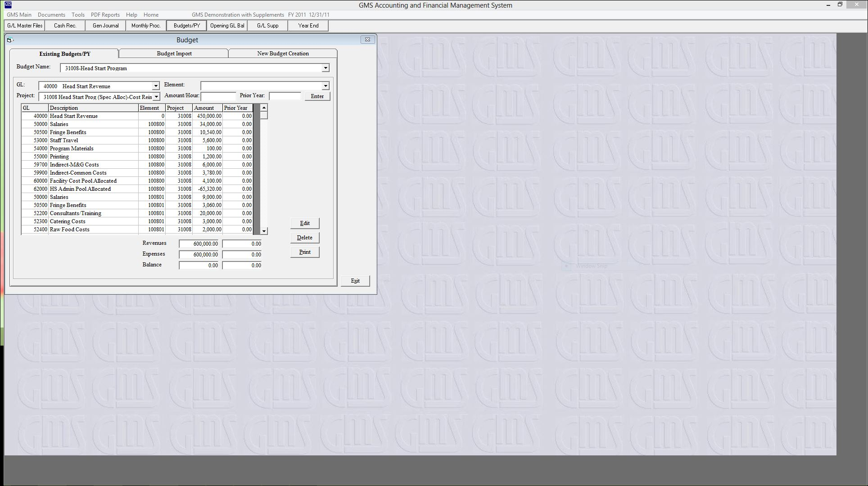
Task: Select the Budgets/PY toolbar button
Action: (x=186, y=26)
